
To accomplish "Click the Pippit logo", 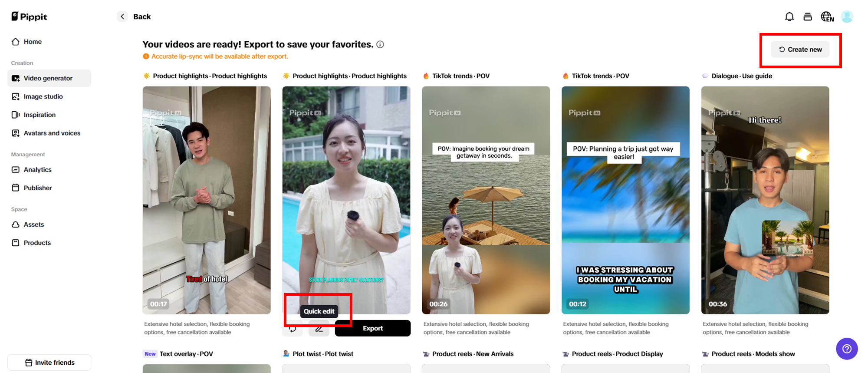I will [30, 17].
